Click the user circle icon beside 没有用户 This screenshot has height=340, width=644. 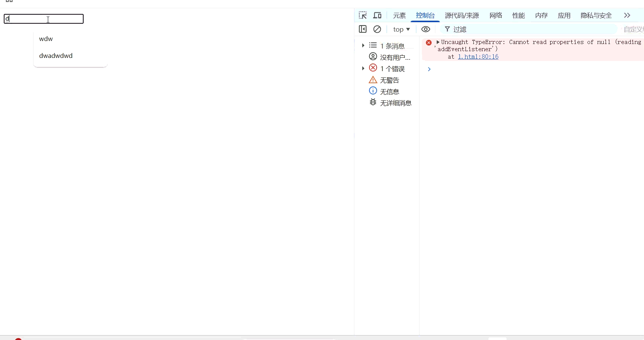[x=373, y=56]
